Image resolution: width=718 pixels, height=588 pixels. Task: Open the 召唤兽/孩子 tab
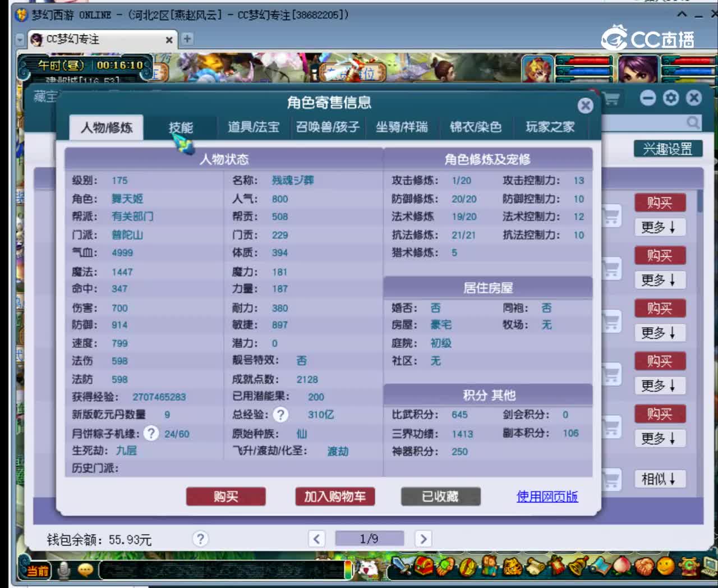pos(328,127)
